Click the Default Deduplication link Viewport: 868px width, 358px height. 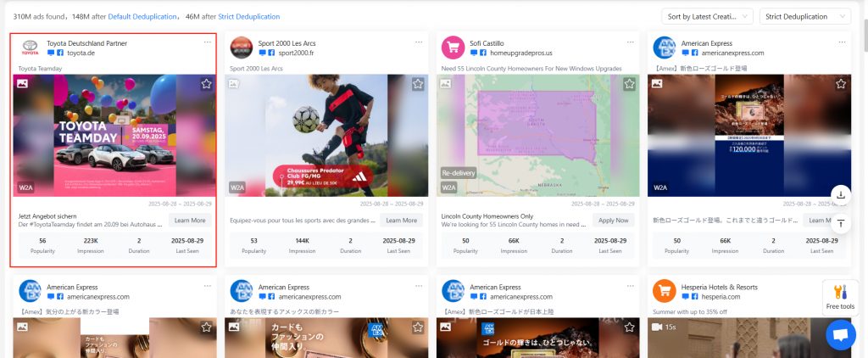tap(142, 16)
